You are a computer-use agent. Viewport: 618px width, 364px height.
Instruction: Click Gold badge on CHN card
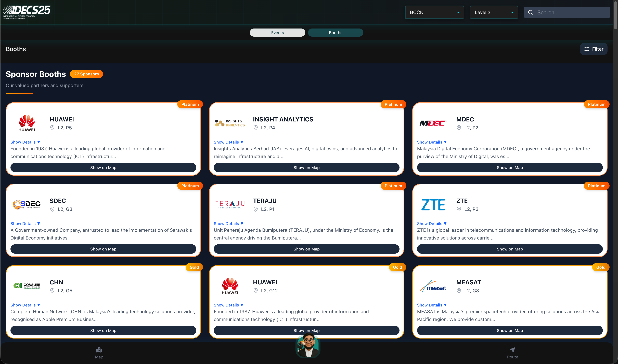pyautogui.click(x=194, y=267)
